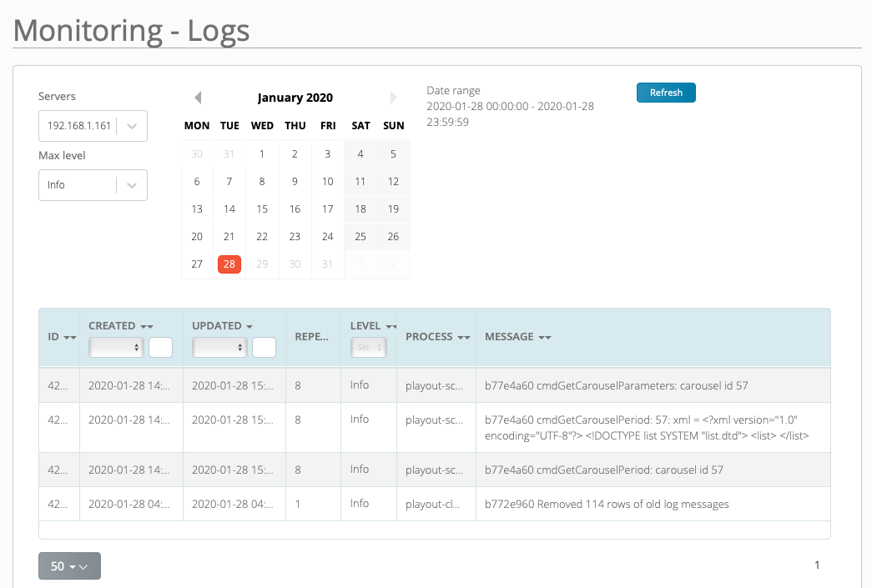Image resolution: width=872 pixels, height=588 pixels.
Task: Open the Max level Info dropdown
Action: coord(93,185)
